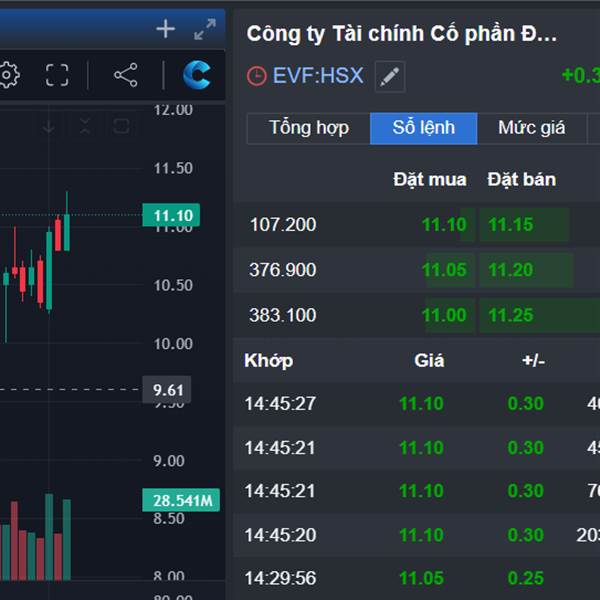Click the best ask price 11.15
This screenshot has height=600, width=600.
click(x=511, y=224)
